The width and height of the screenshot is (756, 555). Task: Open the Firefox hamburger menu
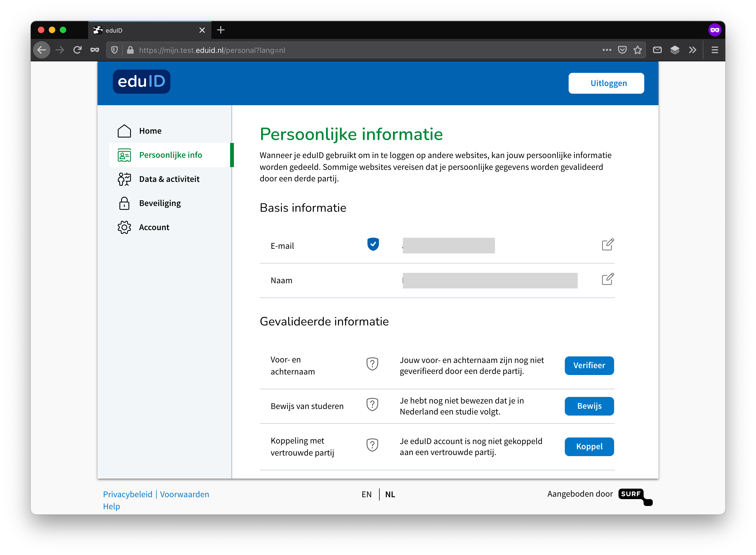click(715, 50)
